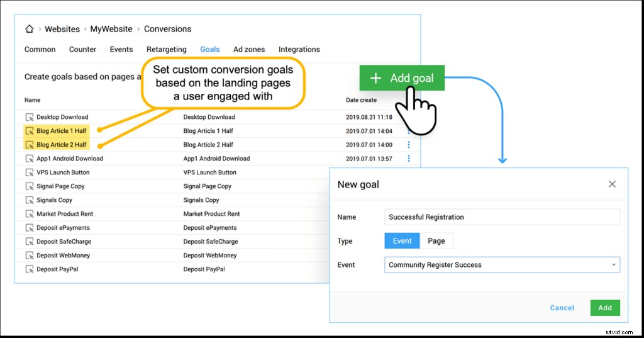Click goal icon beside Deposit PayPal
The width and height of the screenshot is (644, 338).
pos(30,269)
